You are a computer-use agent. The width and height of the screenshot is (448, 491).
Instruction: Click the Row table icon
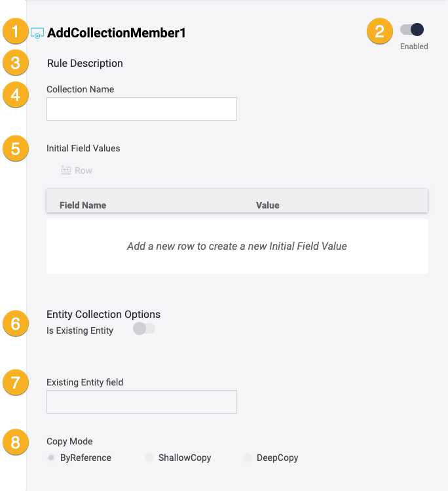click(x=65, y=170)
